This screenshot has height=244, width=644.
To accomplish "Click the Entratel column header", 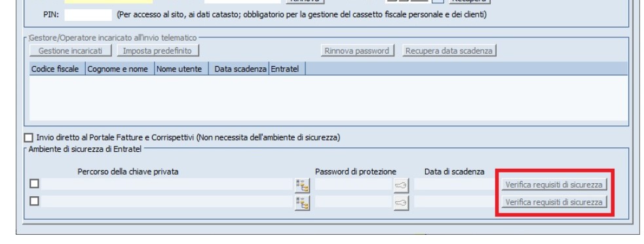I will tap(287, 69).
